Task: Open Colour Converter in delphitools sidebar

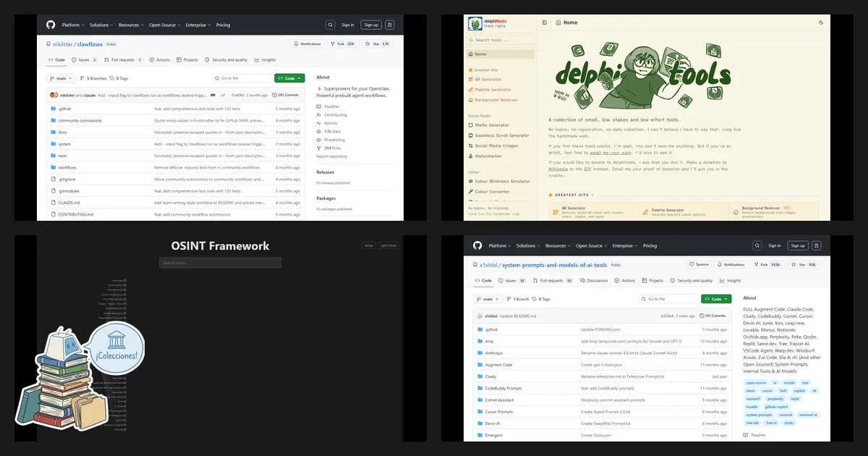Action: click(x=492, y=192)
